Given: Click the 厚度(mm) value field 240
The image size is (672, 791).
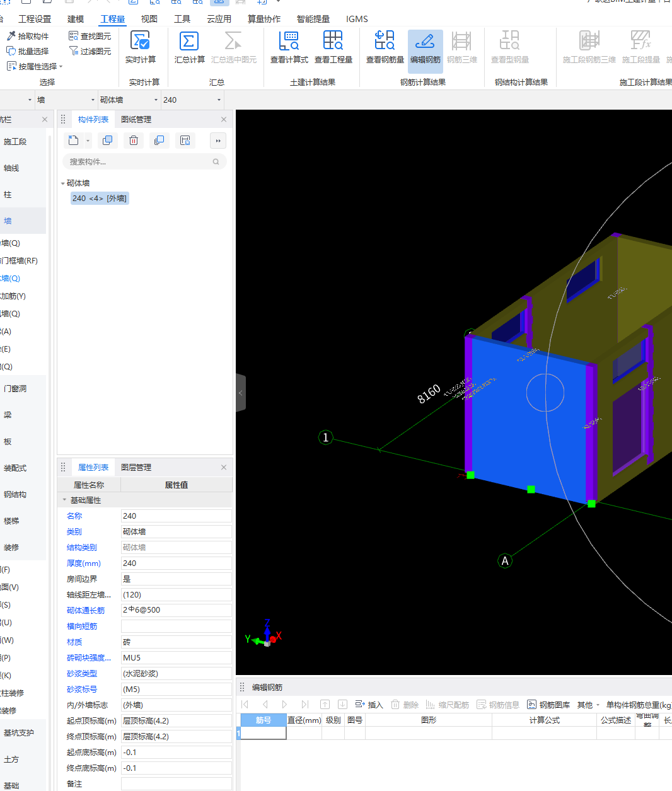Looking at the screenshot, I should coord(177,563).
